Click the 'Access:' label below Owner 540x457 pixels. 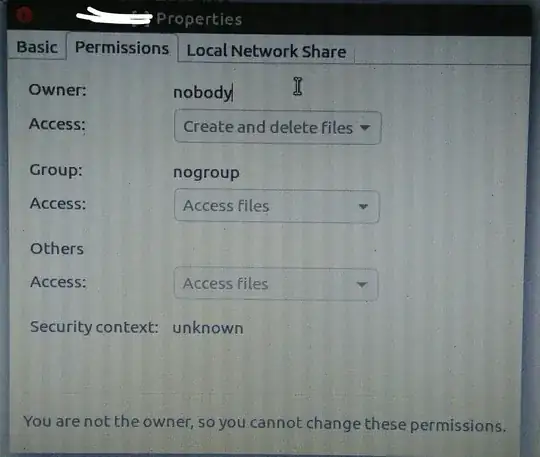point(57,124)
